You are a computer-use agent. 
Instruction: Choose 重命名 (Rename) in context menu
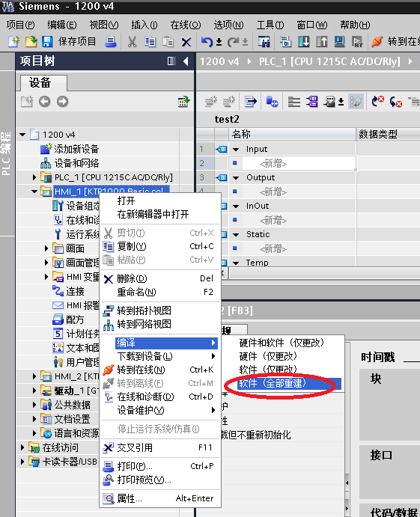[159, 292]
